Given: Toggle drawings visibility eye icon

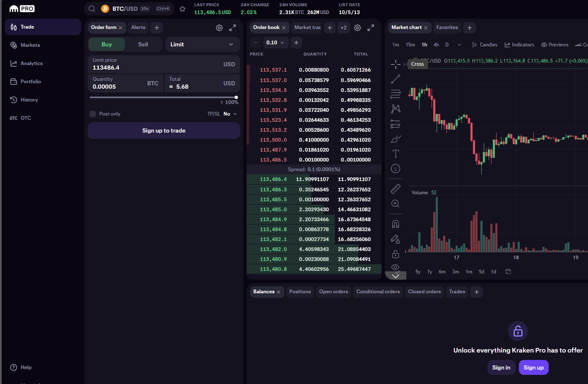Looking at the screenshot, I should tap(395, 267).
